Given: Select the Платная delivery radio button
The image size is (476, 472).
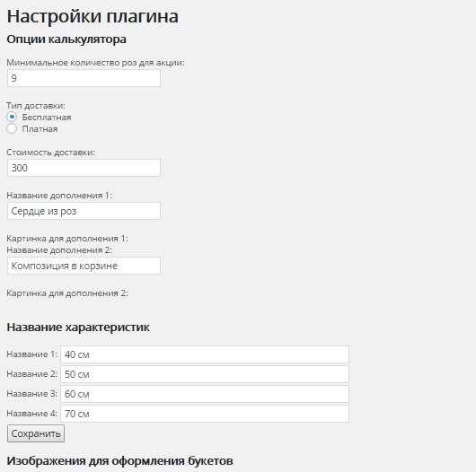Looking at the screenshot, I should 12,128.
